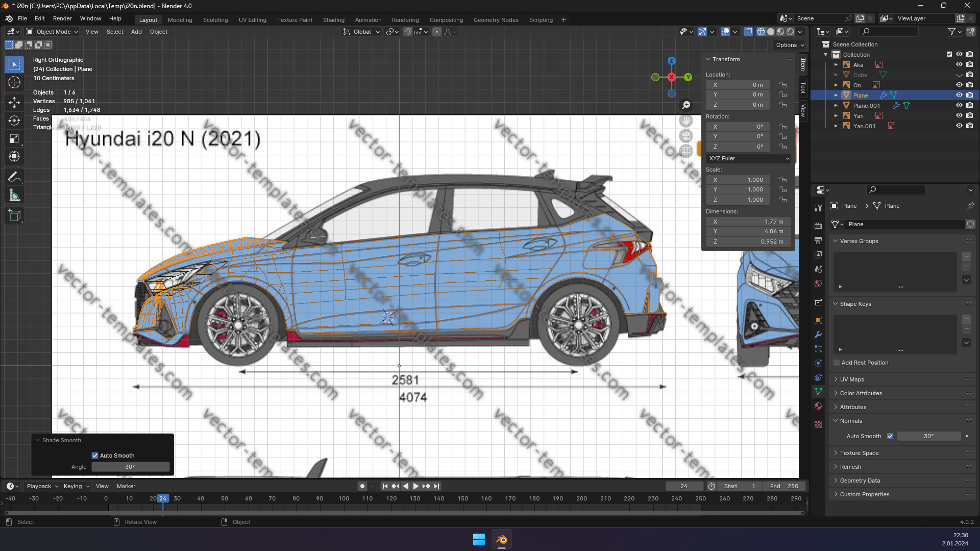980x551 pixels.
Task: Activate the Move tool
Action: 14,103
